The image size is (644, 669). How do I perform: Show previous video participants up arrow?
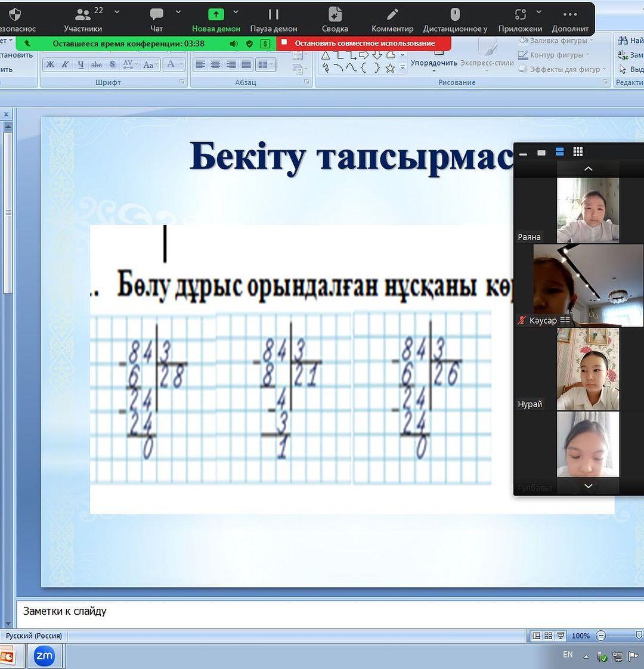pos(588,169)
